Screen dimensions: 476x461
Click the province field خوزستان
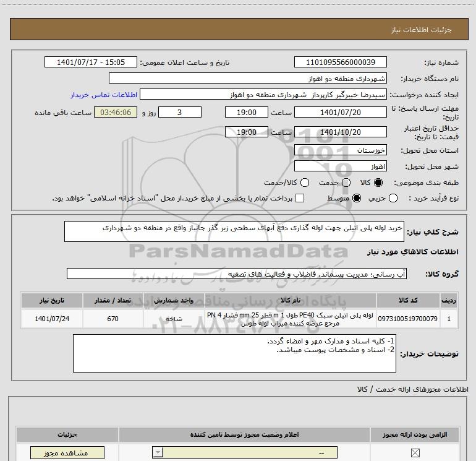coord(340,150)
